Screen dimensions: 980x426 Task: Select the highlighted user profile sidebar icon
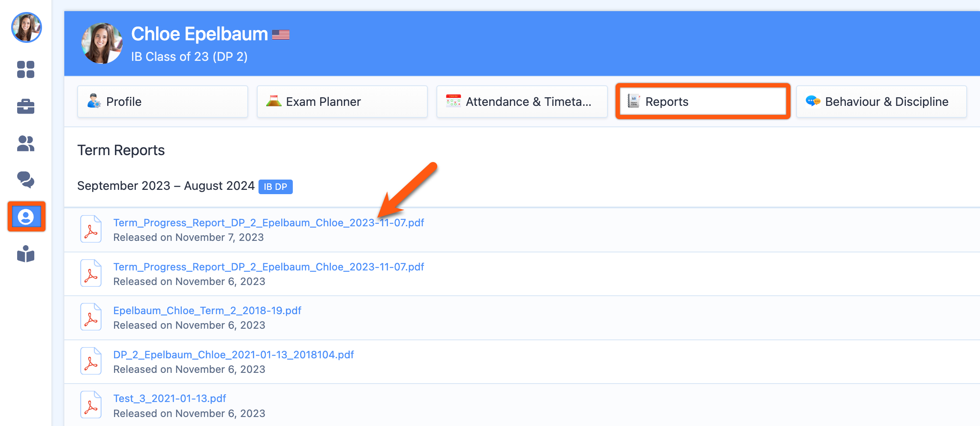26,216
